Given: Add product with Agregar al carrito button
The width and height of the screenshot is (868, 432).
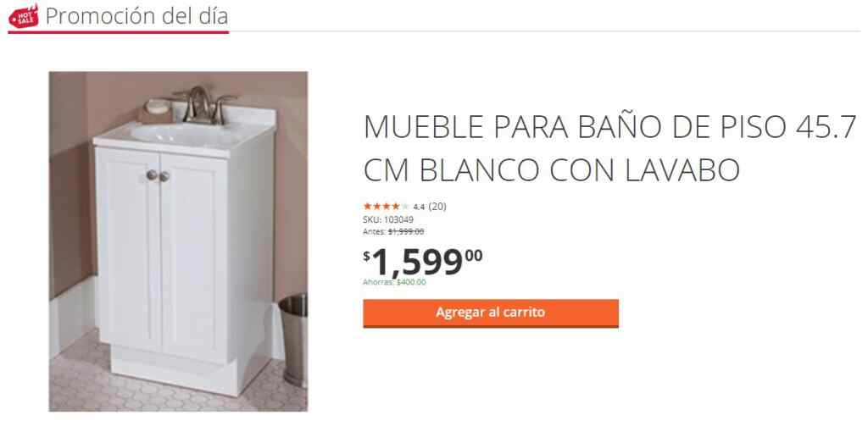Looking at the screenshot, I should pos(491,313).
